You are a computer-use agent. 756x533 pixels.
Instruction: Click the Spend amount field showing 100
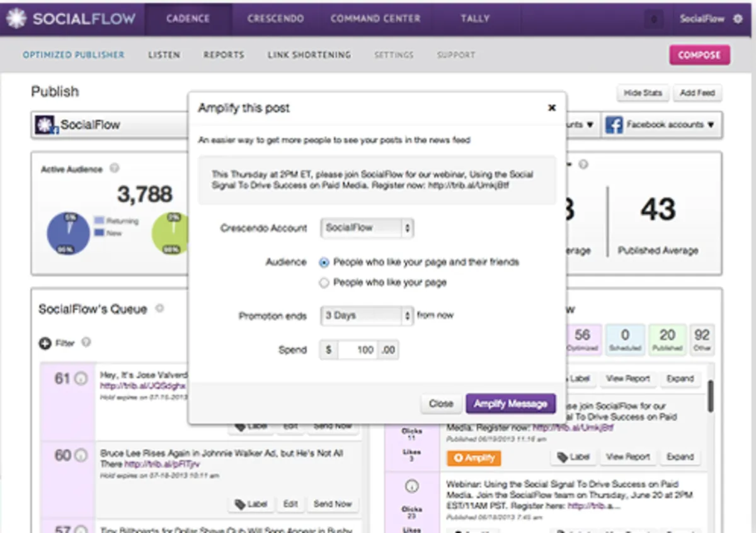tap(358, 350)
